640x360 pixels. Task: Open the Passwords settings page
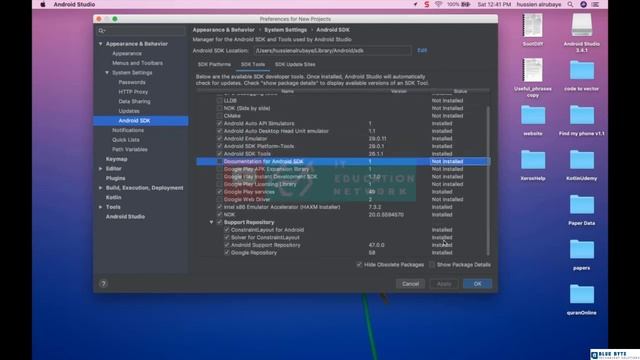[132, 82]
